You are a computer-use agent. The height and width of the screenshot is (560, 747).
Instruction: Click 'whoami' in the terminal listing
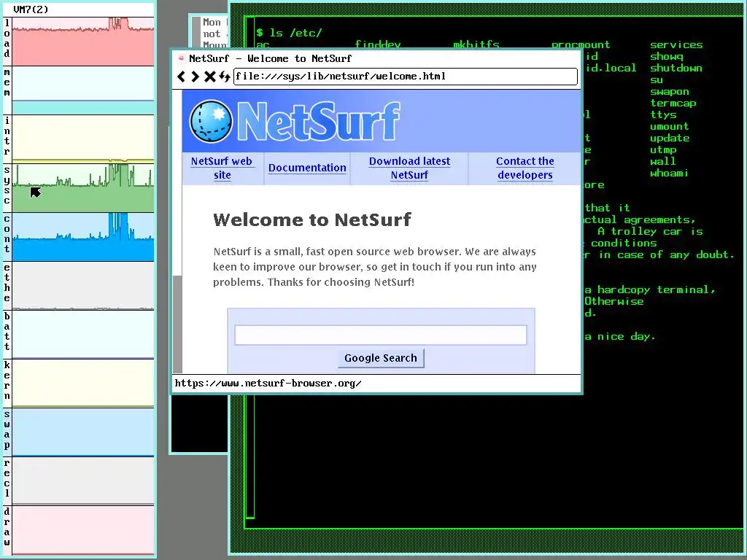pyautogui.click(x=670, y=173)
